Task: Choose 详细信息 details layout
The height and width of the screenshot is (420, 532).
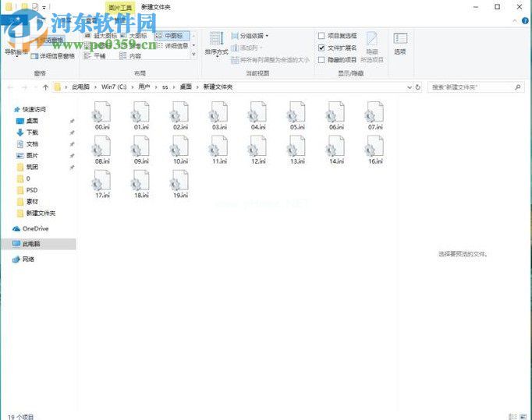Action: (172, 45)
